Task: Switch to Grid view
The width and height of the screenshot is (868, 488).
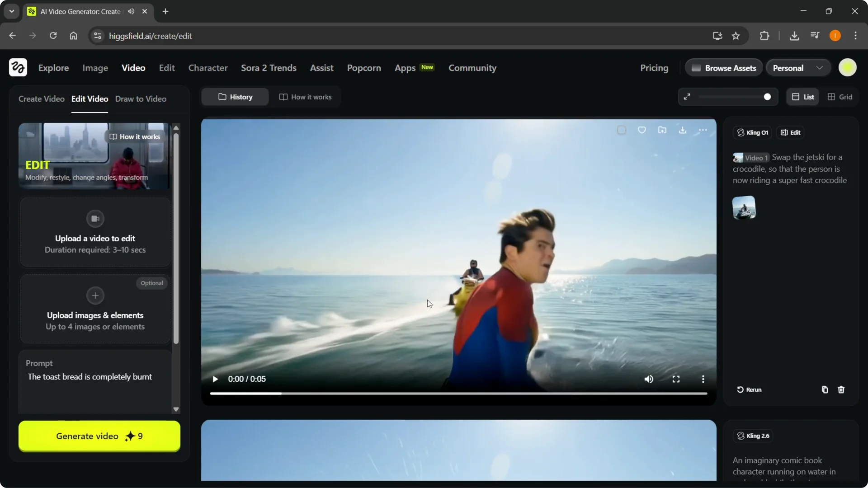Action: coord(840,97)
